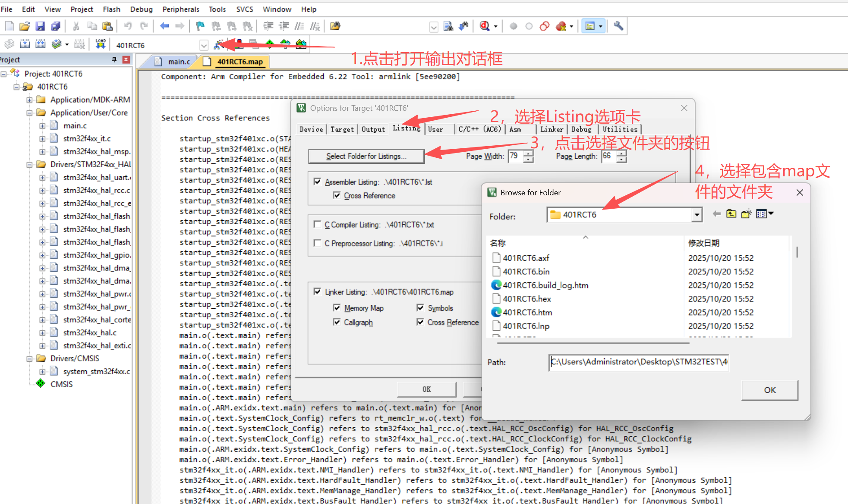Toggle the Memory Map checkbox
Viewport: 848px width, 504px height.
click(x=337, y=308)
